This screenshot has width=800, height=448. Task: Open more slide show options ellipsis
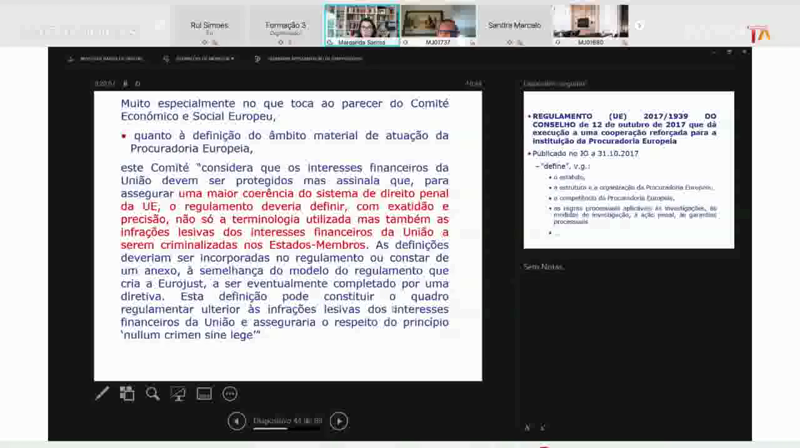tap(230, 393)
